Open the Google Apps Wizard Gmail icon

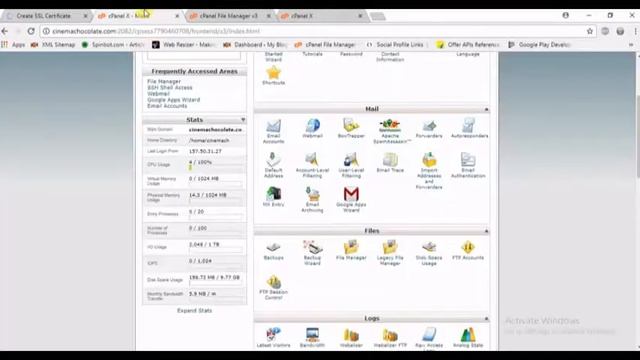pos(351,194)
